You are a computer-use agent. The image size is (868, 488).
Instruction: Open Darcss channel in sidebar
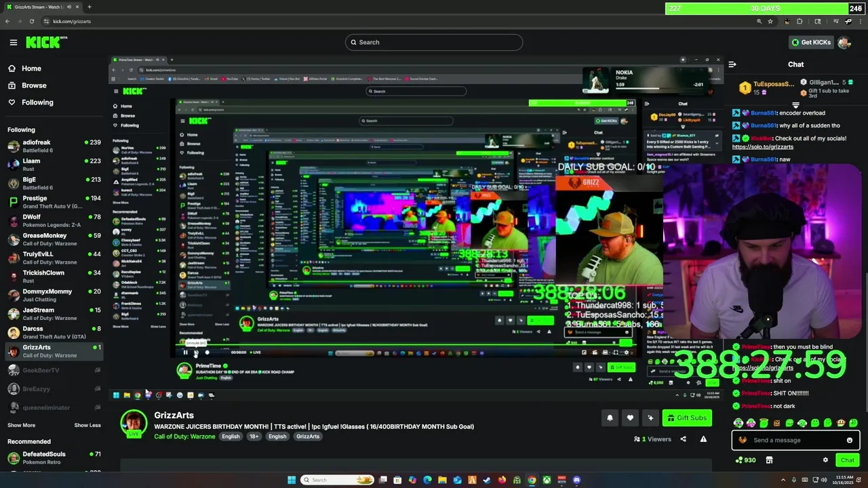[54, 332]
